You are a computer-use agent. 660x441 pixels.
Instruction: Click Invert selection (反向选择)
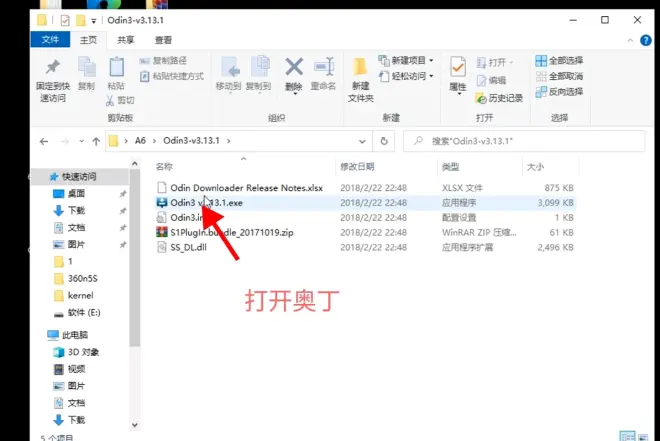point(559,92)
